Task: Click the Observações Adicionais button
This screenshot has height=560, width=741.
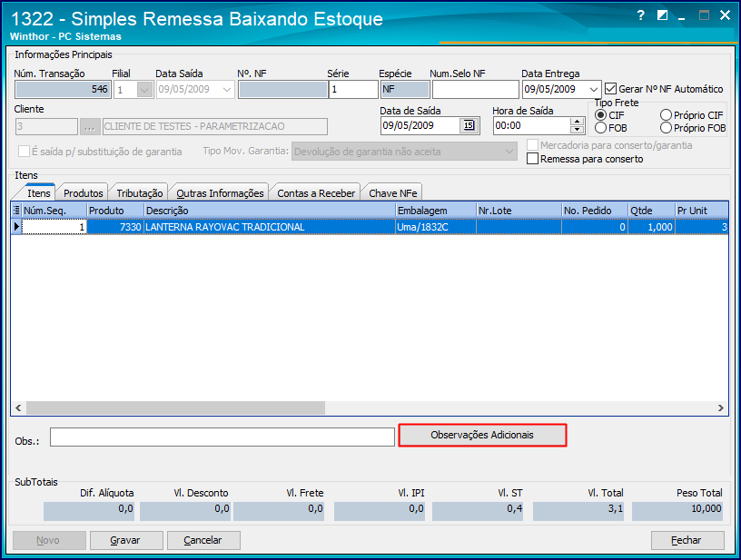Action: click(x=482, y=435)
